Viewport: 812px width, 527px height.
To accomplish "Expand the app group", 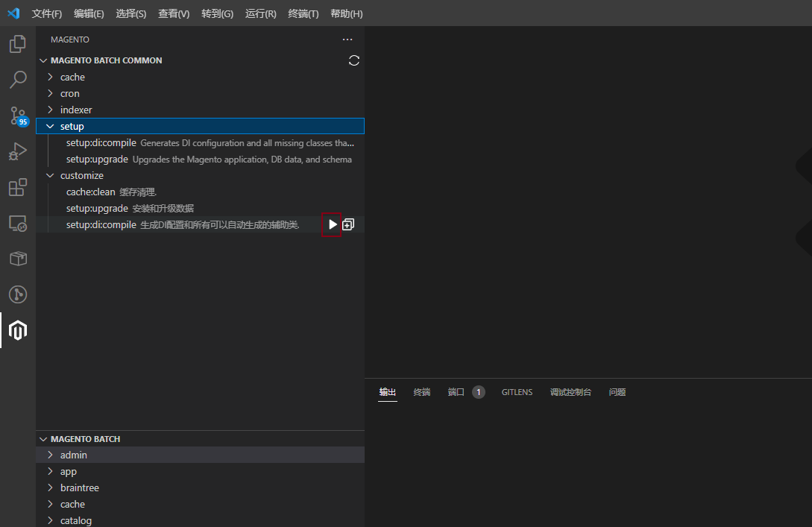I will pos(50,472).
